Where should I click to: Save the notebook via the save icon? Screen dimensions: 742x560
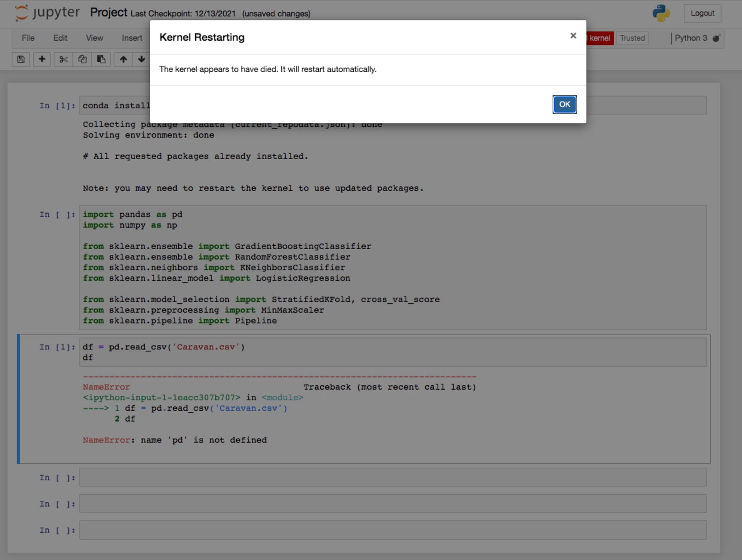pos(21,59)
